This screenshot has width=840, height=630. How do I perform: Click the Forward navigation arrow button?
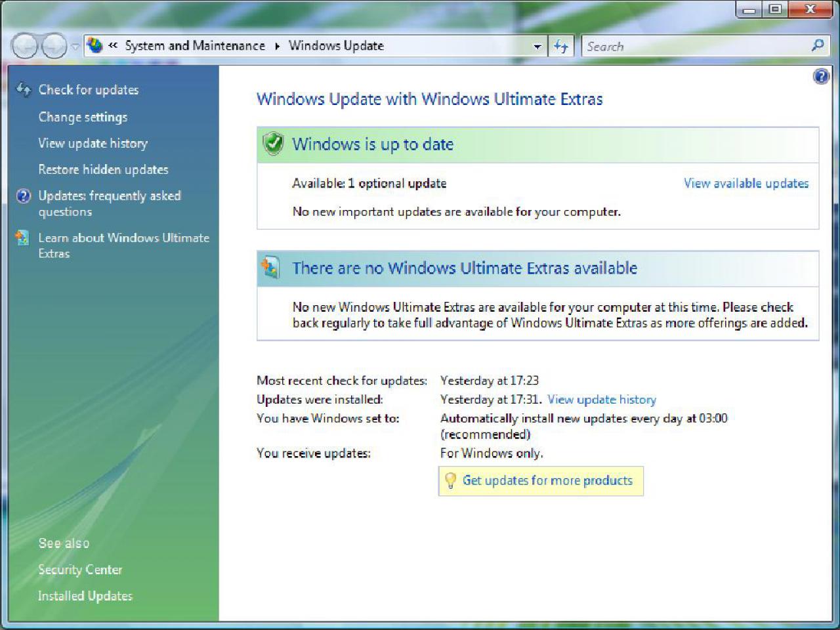point(54,46)
